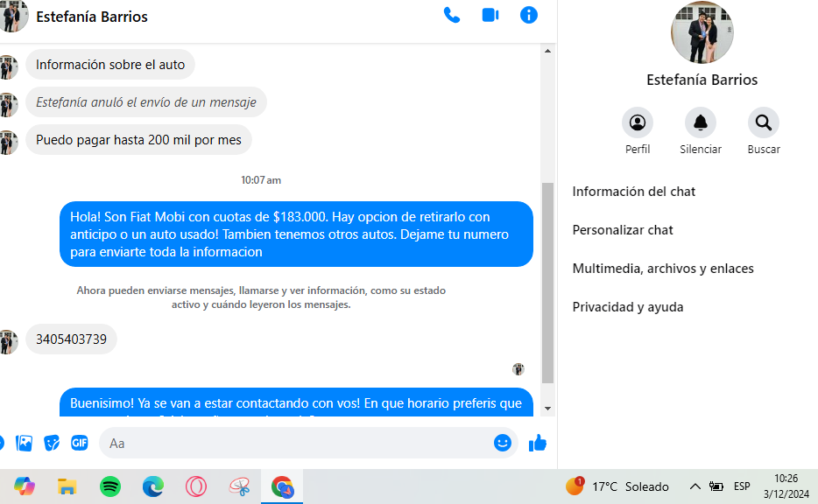Open Estefanía Barrios large profile picture
Viewport: 818px width, 504px height.
(702, 32)
